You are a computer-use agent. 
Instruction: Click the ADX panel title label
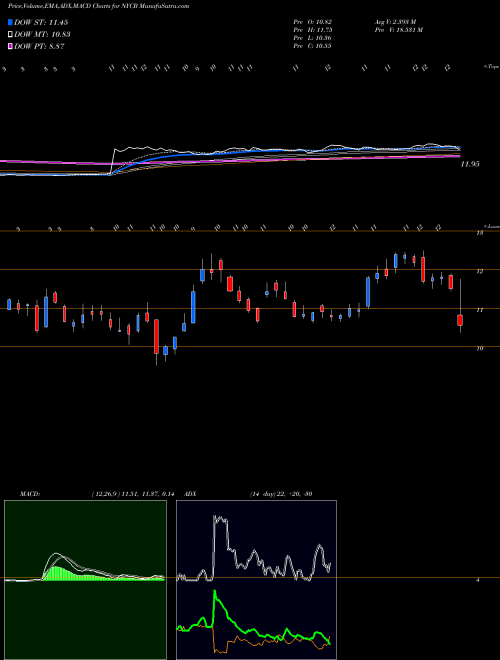click(191, 494)
